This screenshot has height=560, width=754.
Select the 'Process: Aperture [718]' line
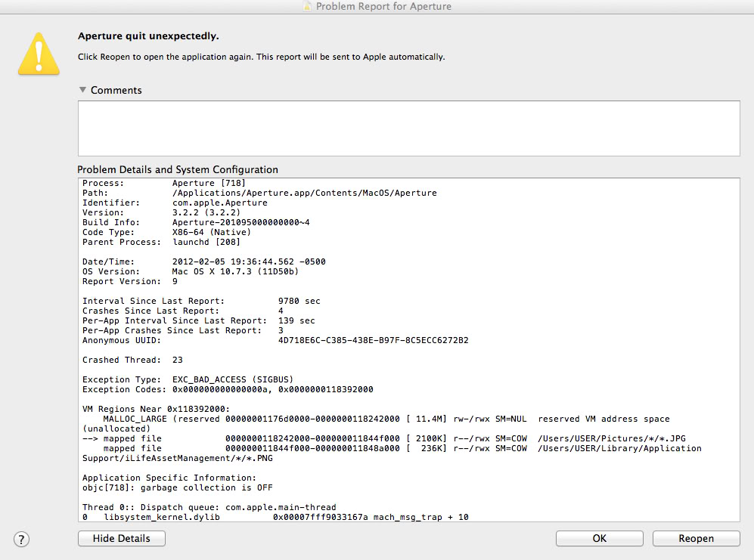163,183
